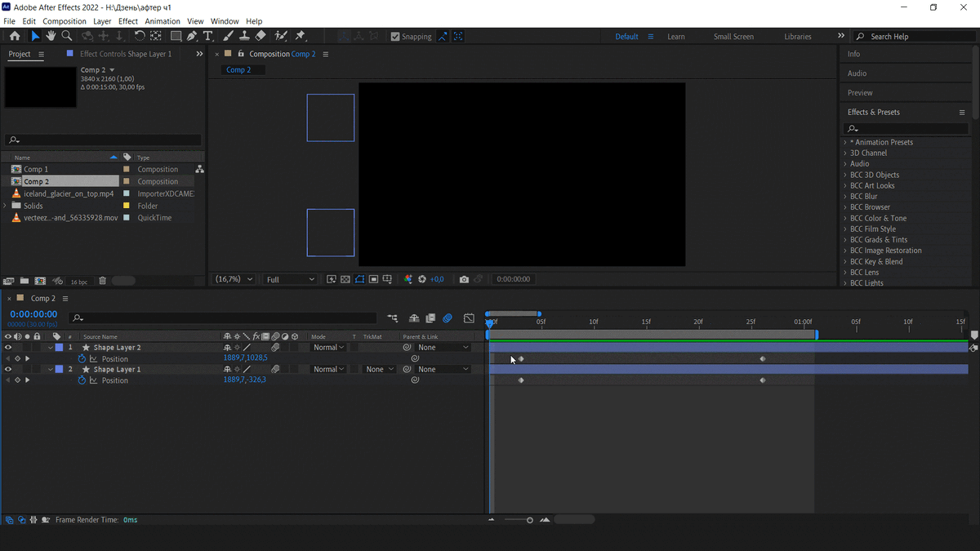The image size is (980, 551).
Task: Toggle Mask and Shape Path Visibility
Action: 359,279
